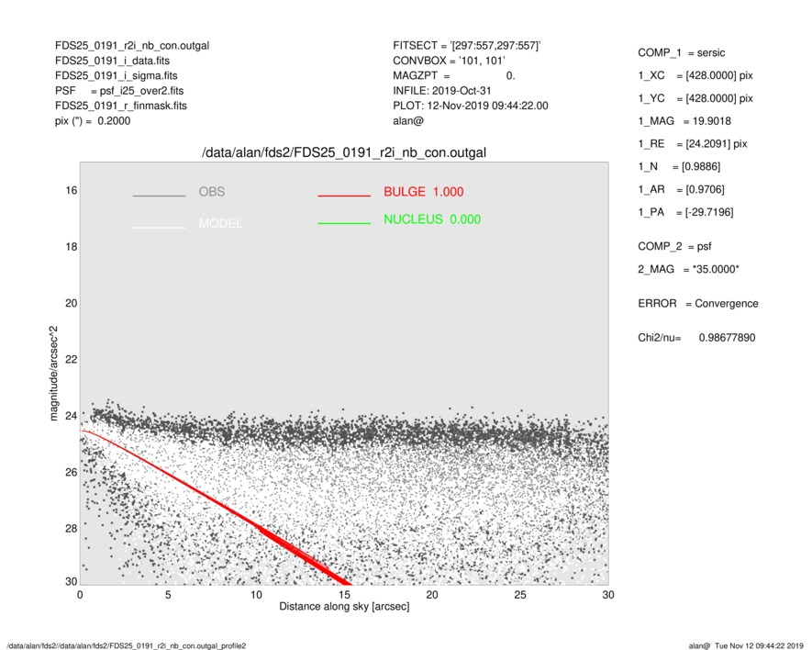This screenshot has width=812, height=650.
Task: Click the y-axis tick label 20
Action: pyautogui.click(x=71, y=303)
